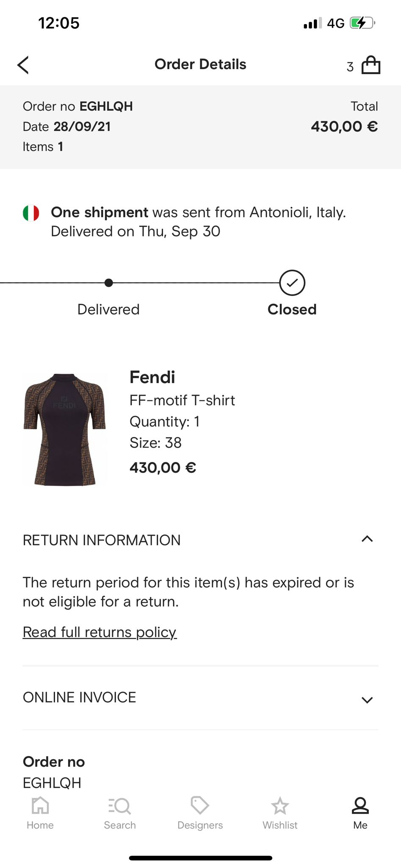Collapse the Return Information section
Viewport: 401px width, 868px height.
tap(367, 539)
